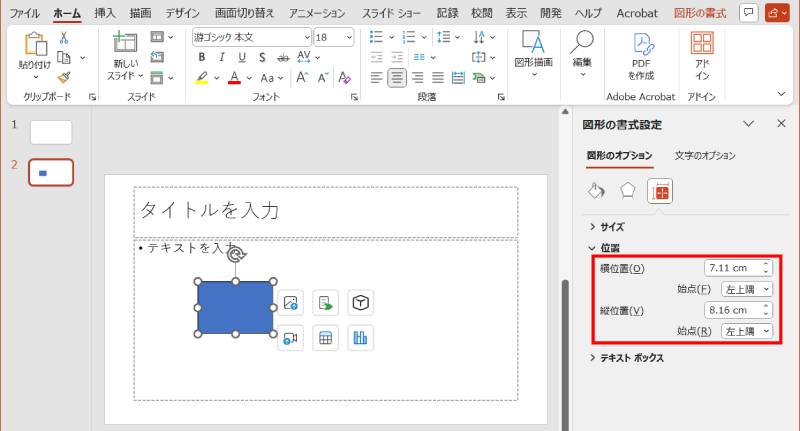
Task: Click PDFを作成 Acrobat button
Action: [x=641, y=56]
